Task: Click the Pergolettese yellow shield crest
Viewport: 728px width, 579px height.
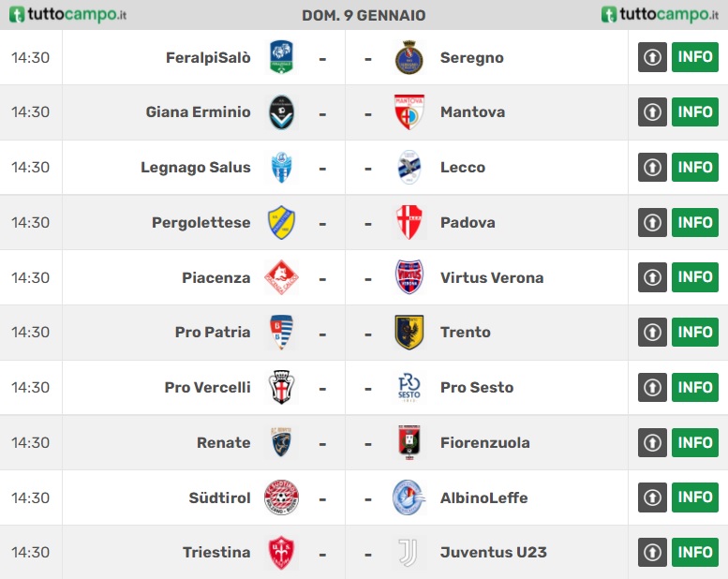Action: coord(281,222)
